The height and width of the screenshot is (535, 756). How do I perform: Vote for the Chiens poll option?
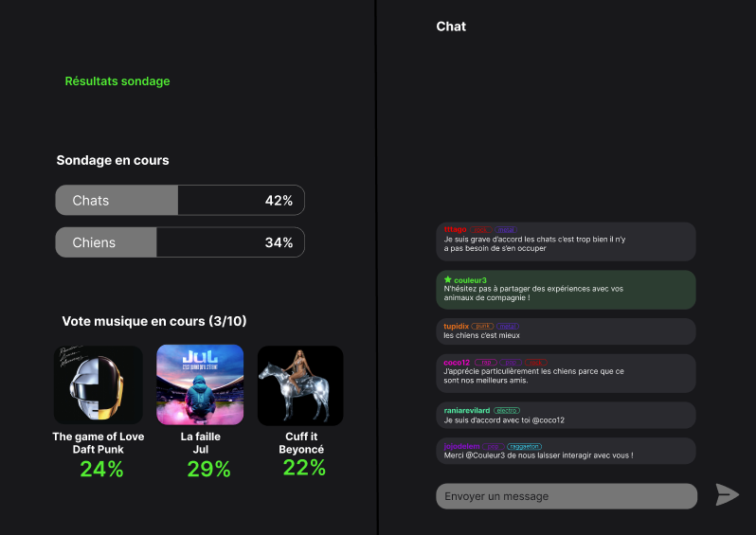(x=180, y=242)
